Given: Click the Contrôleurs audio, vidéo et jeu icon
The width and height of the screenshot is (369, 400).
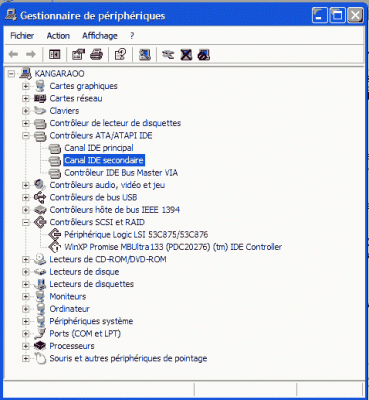Looking at the screenshot, I should pyautogui.click(x=40, y=185).
